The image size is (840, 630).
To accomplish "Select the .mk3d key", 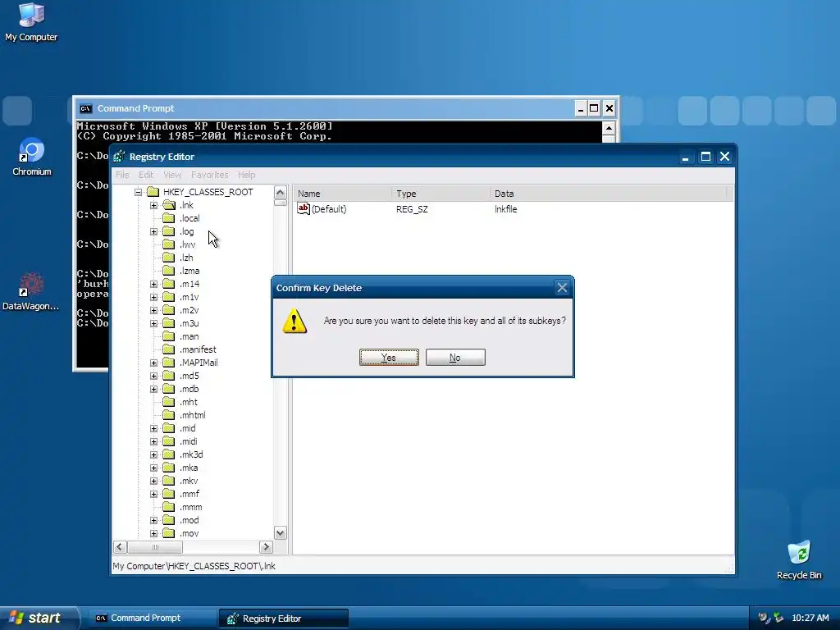I will pos(191,454).
